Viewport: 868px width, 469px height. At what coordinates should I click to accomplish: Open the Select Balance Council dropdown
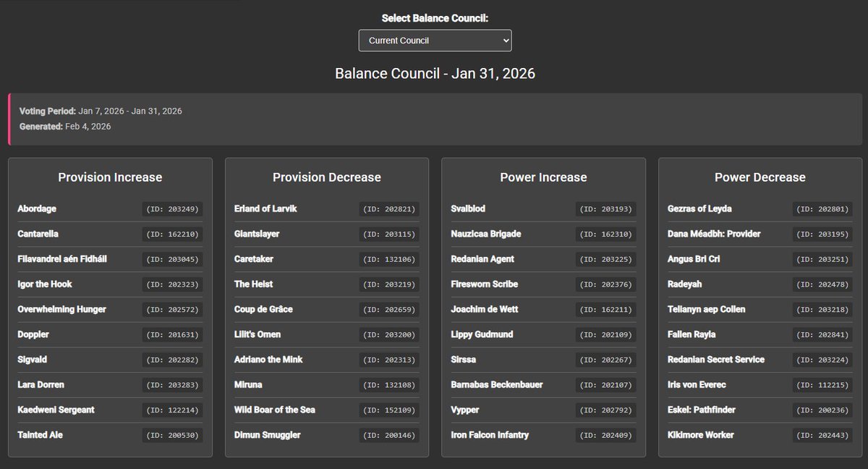tap(434, 41)
